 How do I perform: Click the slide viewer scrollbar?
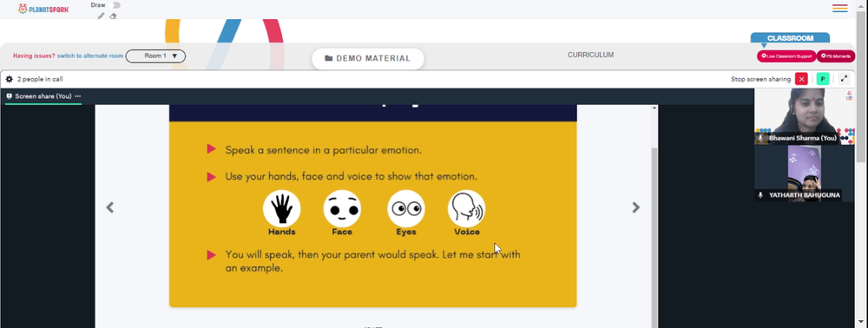[654, 238]
